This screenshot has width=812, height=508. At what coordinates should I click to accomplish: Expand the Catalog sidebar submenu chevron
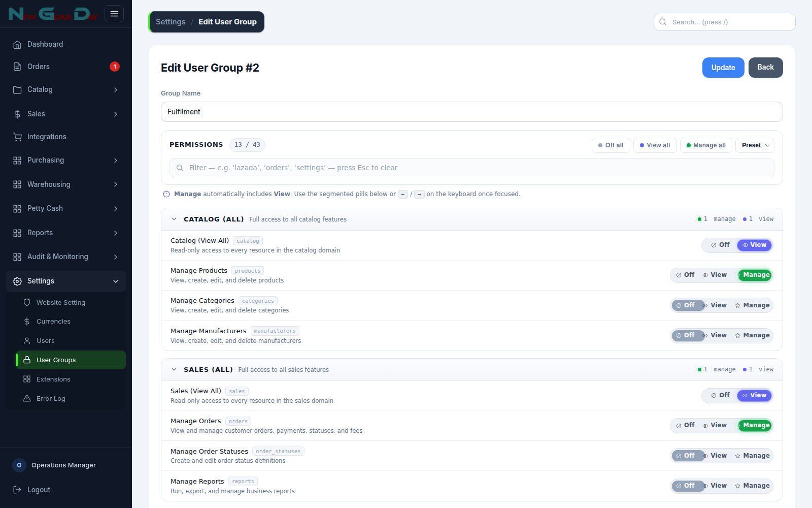(116, 90)
